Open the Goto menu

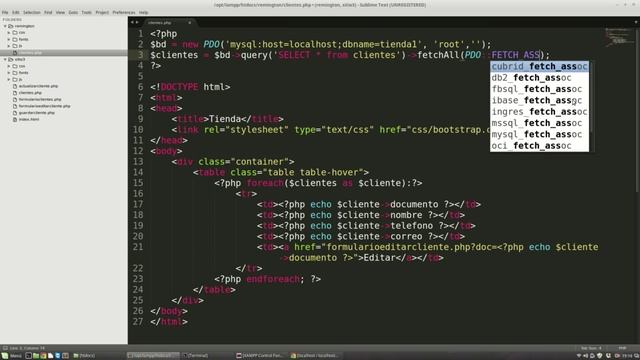click(x=73, y=12)
